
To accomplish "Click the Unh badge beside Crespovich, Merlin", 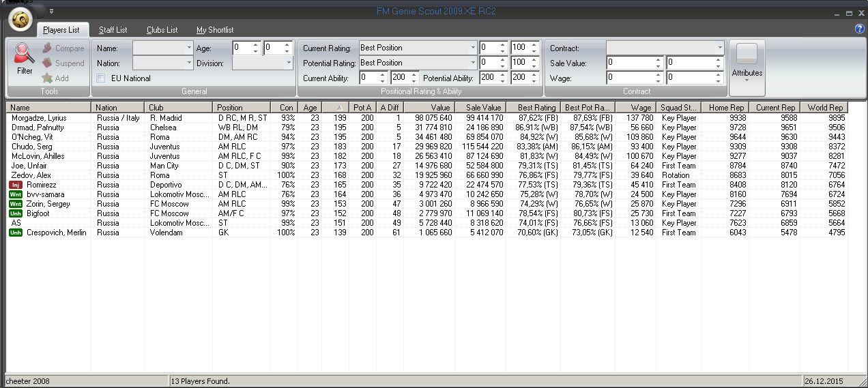I will pos(16,233).
